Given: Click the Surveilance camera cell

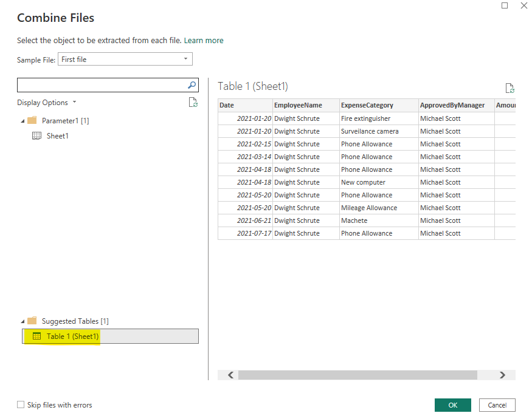Looking at the screenshot, I should (379, 131).
